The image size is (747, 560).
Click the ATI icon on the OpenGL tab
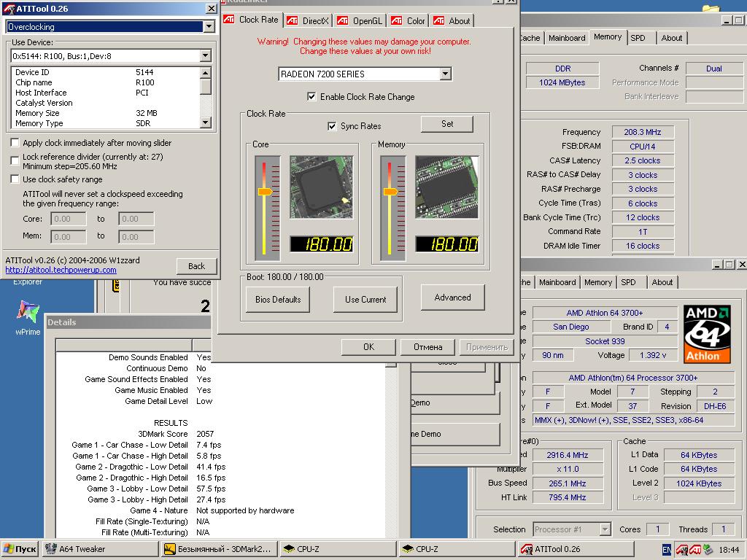point(343,20)
